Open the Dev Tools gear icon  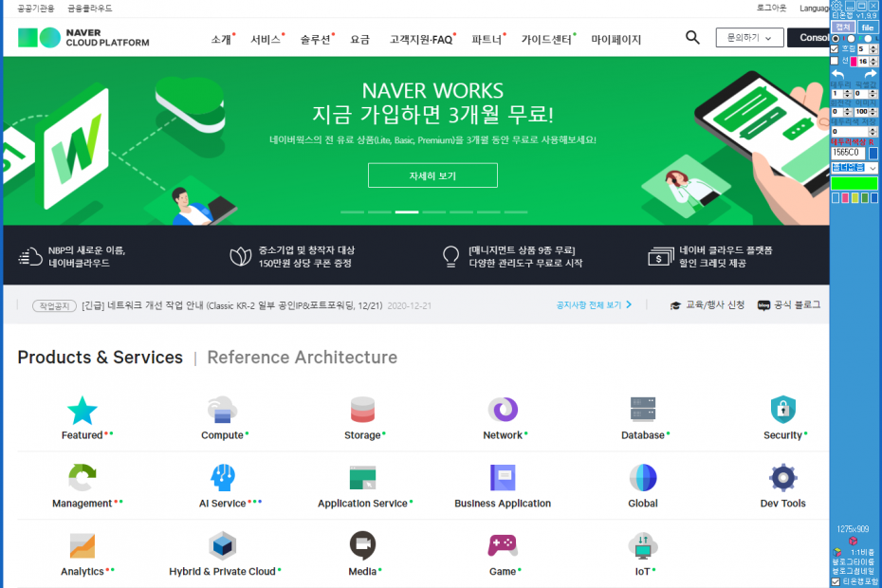tap(783, 478)
